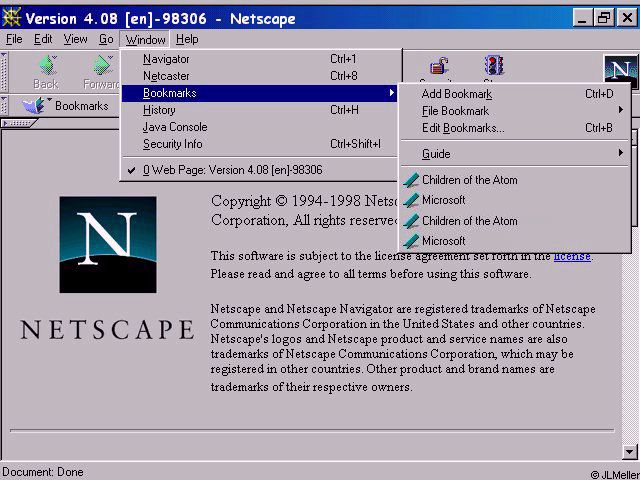Screen dimensions: 640x480
Task: Follow the license hyperlink
Action: click(x=572, y=256)
